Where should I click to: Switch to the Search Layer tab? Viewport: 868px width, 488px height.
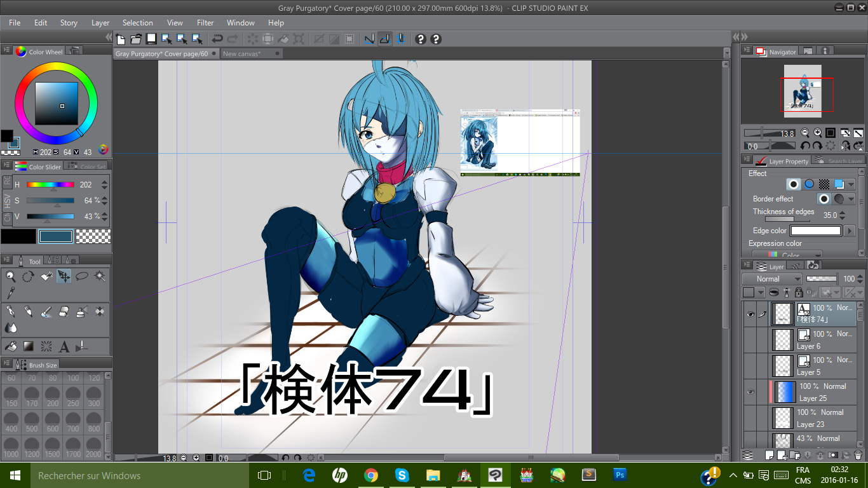tap(839, 161)
